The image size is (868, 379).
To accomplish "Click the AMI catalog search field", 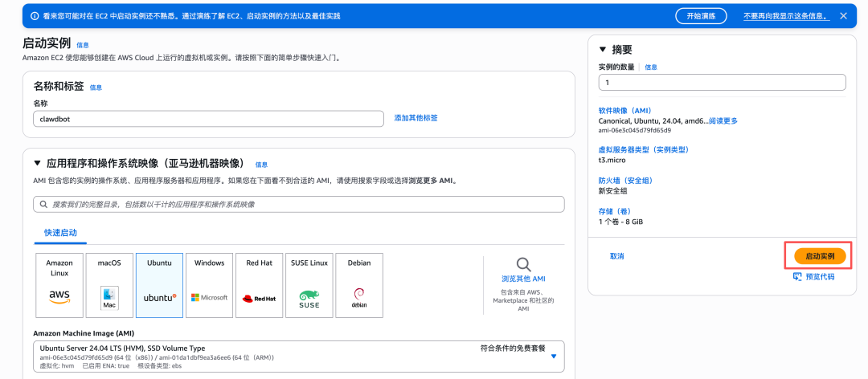I will tap(299, 204).
